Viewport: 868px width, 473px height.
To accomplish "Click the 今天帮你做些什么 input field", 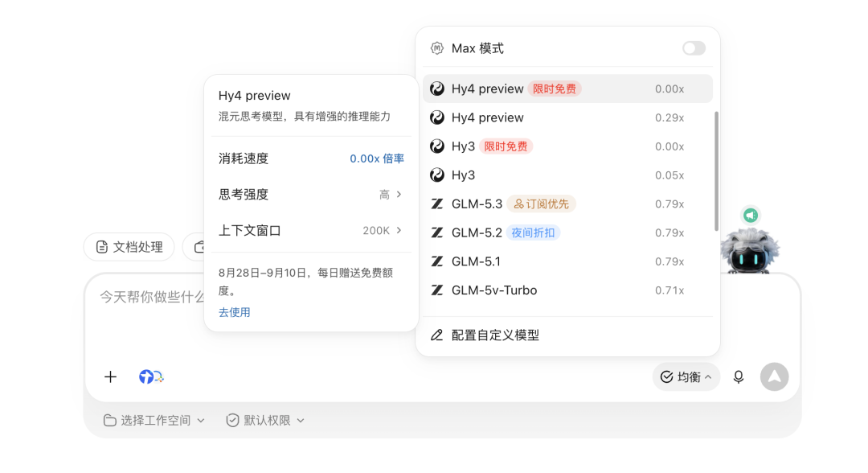I will tap(150, 298).
